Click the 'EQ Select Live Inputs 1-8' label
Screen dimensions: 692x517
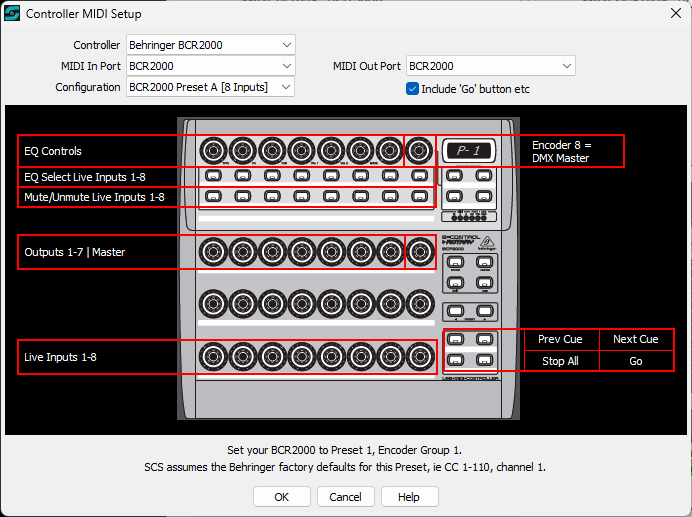(85, 177)
